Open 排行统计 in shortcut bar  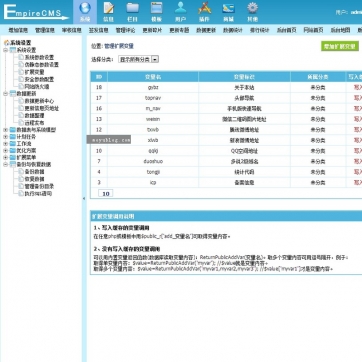(260, 30)
